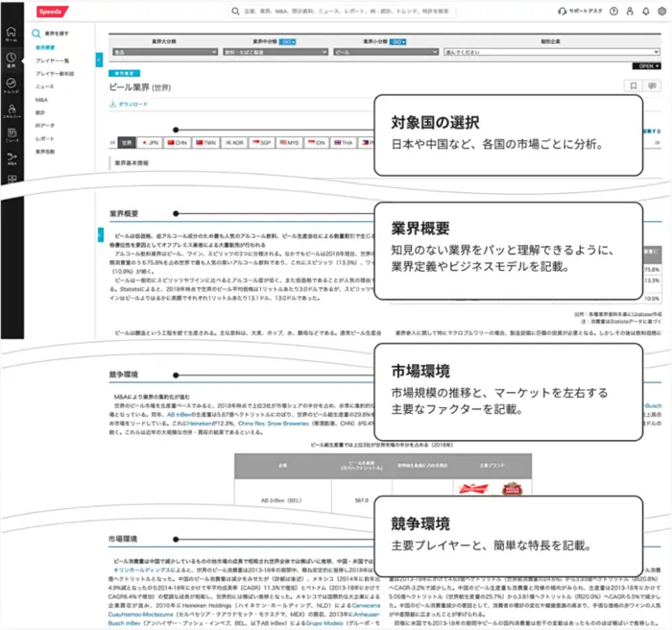This screenshot has width=672, height=630.
Task: Open the サポートデスク support desk headset
Action: 580,12
